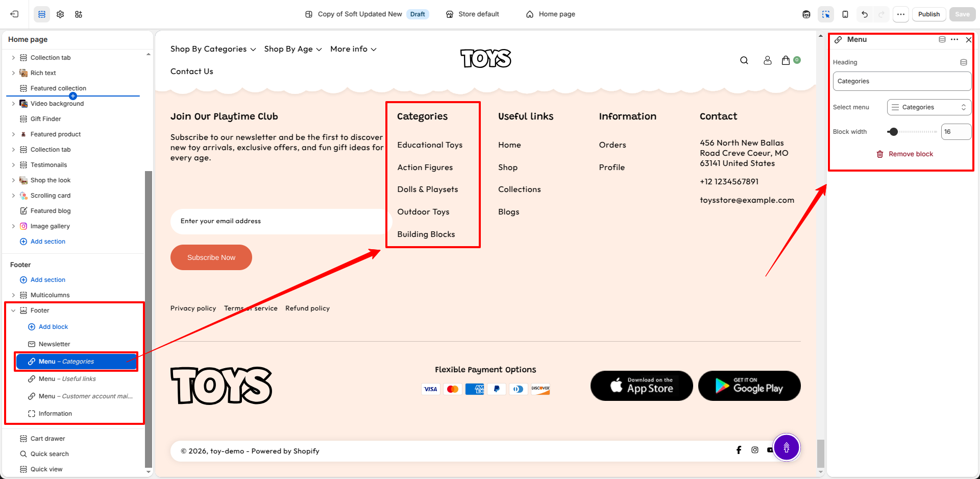Click the Heading text field containing Categories
This screenshot has height=479, width=980.
(x=902, y=81)
